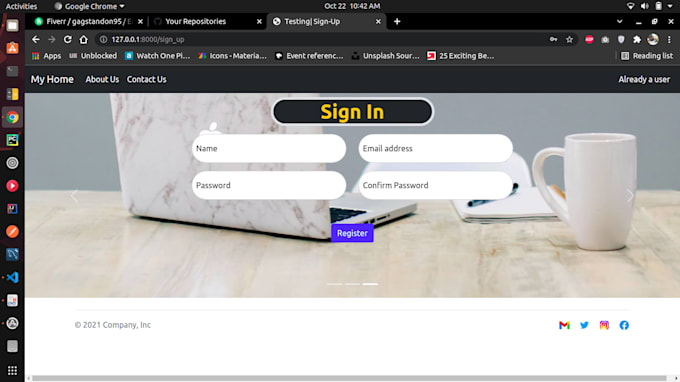Open the Contact Us nav link

(147, 79)
